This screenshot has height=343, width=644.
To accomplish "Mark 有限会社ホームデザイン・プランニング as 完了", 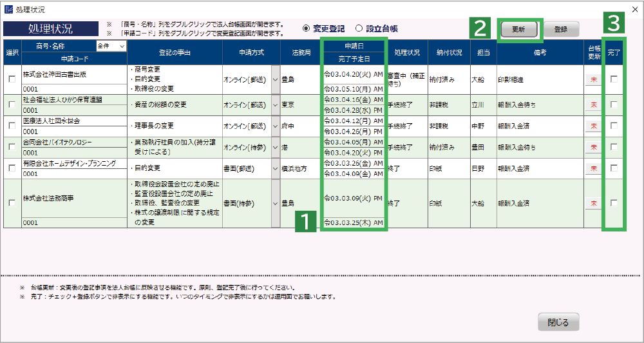I will (614, 168).
